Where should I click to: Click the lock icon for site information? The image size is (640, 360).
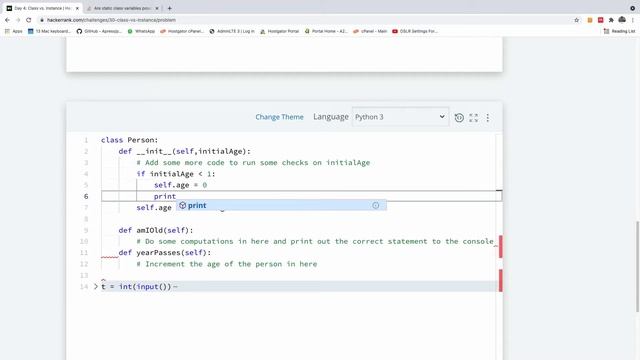point(42,20)
